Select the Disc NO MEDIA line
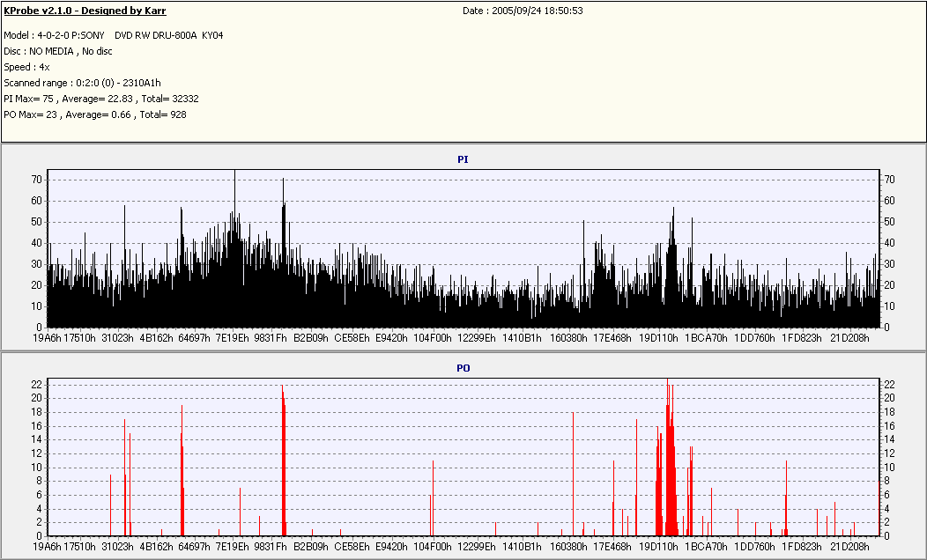The width and height of the screenshot is (927, 560). tap(58, 51)
